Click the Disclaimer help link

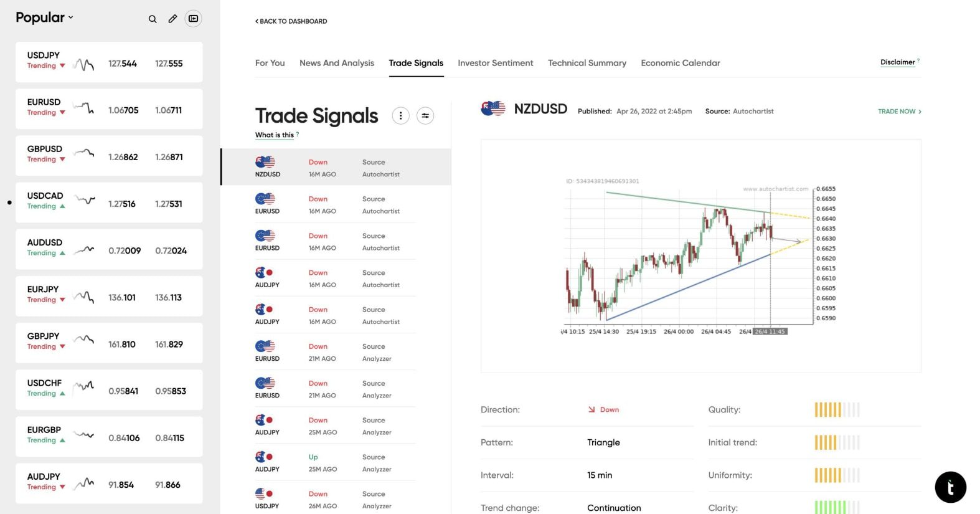click(x=898, y=62)
